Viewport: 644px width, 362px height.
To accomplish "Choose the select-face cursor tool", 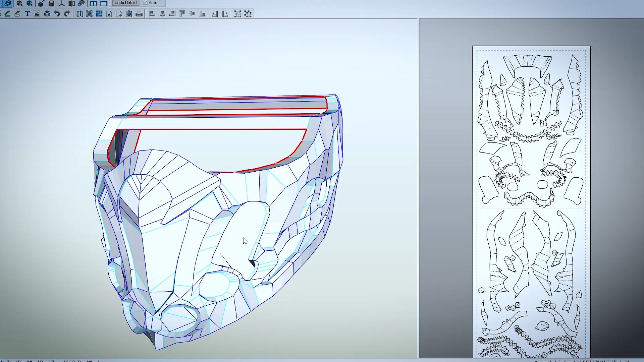I will [x=19, y=3].
